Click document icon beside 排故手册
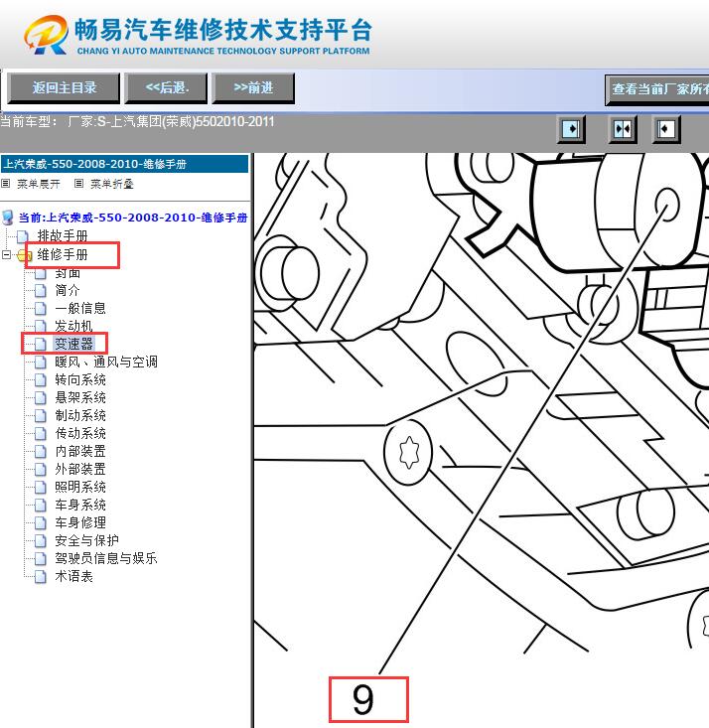The height and width of the screenshot is (728, 709). (23, 236)
